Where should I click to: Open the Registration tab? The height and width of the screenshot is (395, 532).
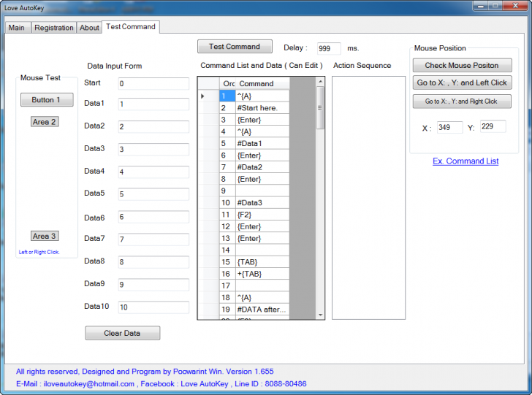click(x=53, y=28)
